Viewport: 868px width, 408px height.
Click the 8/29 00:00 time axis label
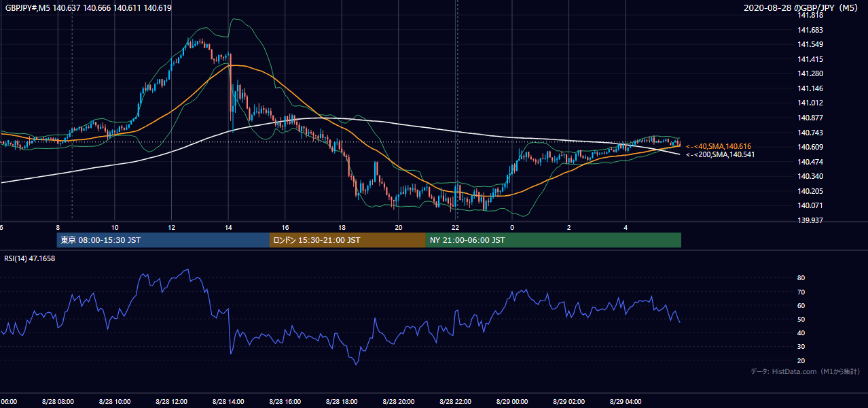coord(512,402)
